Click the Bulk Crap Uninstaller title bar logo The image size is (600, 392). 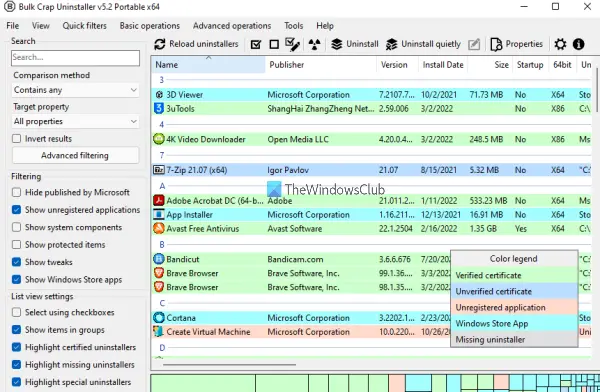tap(9, 7)
